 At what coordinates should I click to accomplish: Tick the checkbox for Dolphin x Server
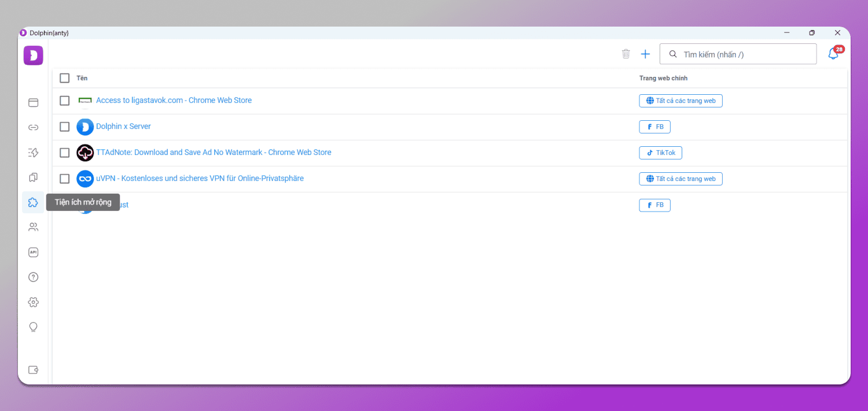point(65,127)
